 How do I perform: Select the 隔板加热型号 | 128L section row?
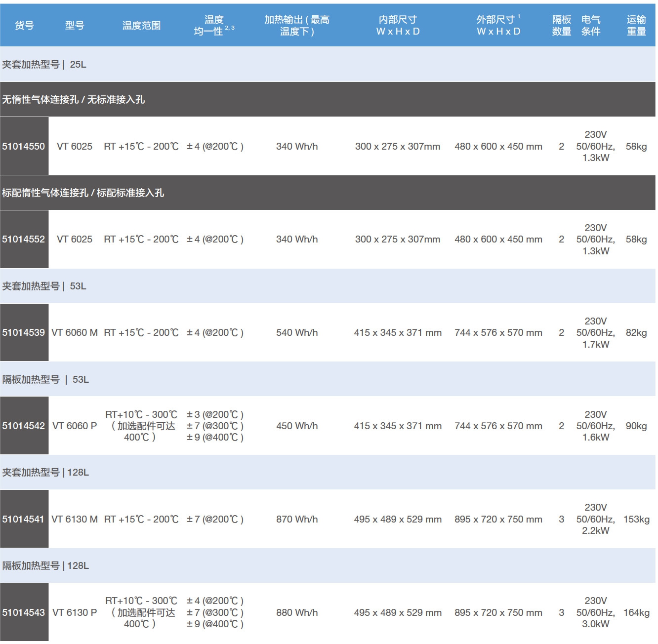[x=328, y=565]
